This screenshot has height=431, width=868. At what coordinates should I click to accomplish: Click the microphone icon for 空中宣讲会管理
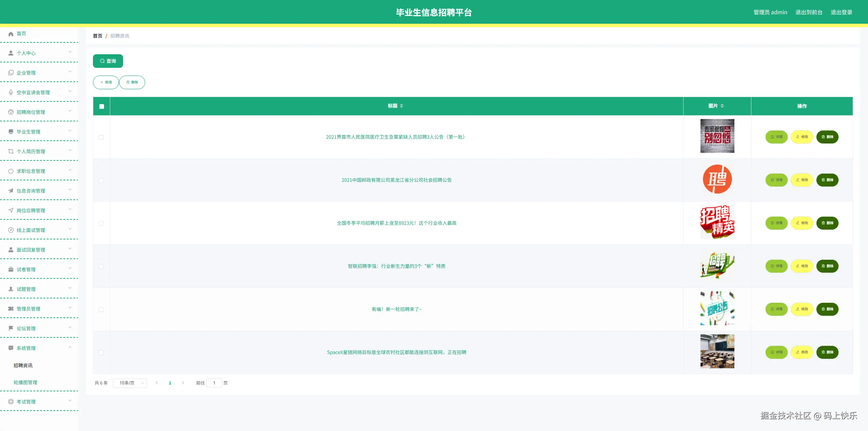[11, 92]
